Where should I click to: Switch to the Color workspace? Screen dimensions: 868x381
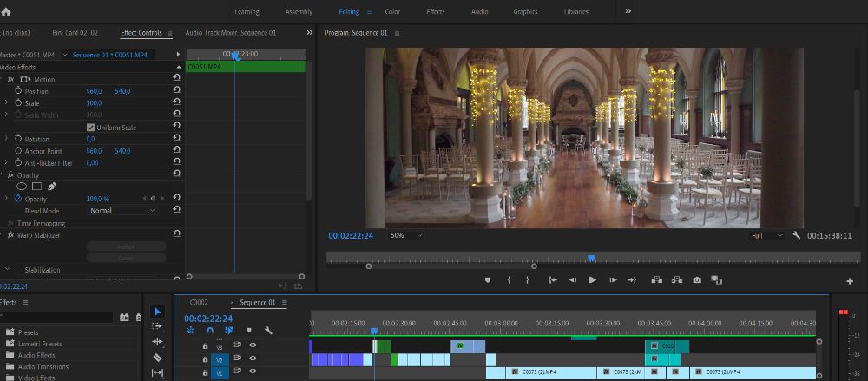click(x=392, y=11)
